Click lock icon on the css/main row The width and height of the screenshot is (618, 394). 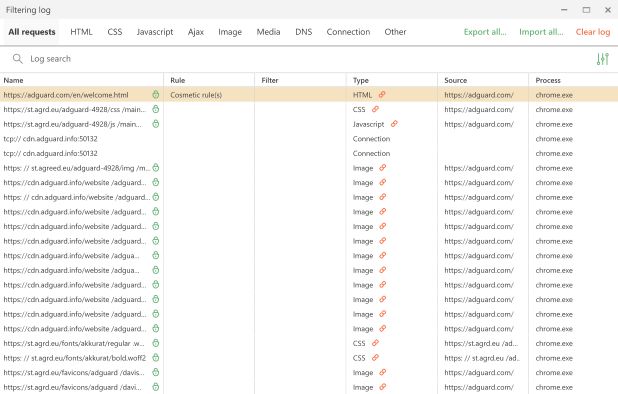pyautogui.click(x=156, y=109)
